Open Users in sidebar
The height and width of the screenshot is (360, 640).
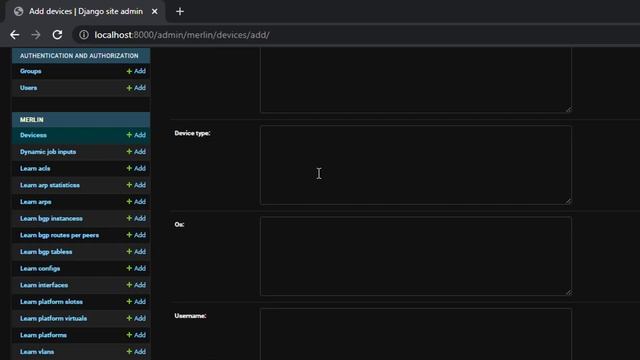(29, 88)
